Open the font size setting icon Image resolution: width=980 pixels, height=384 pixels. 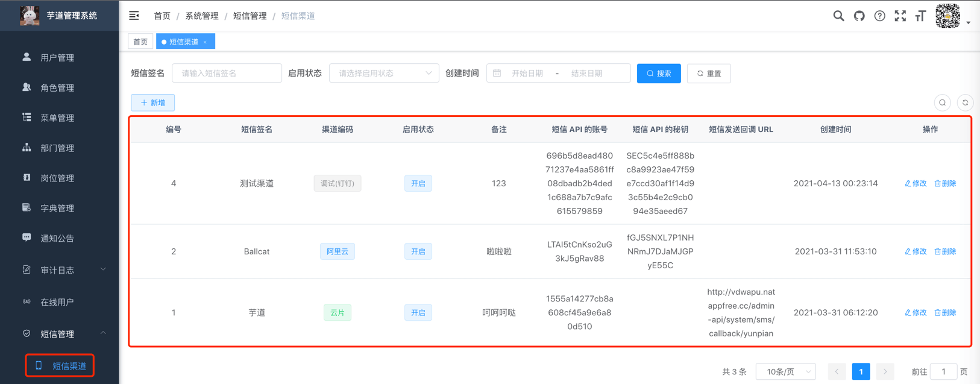point(920,16)
